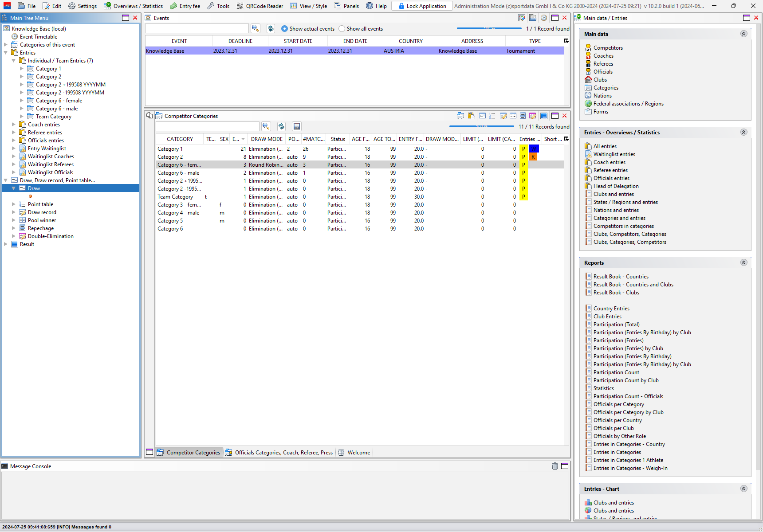Screen dimensions: 763x532
Task: Open All entries overview
Action: (605, 146)
